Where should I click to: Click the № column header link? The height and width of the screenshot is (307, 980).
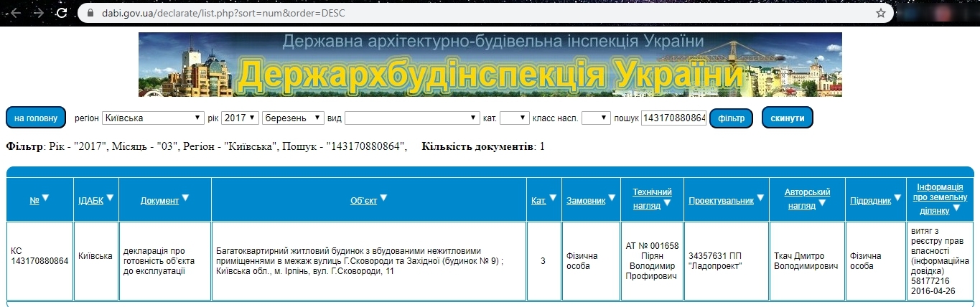[34, 201]
